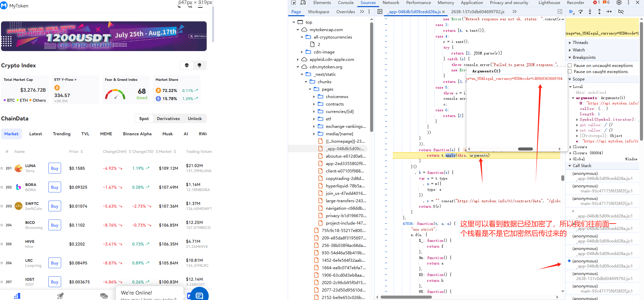Viewport: 644px width, 300px height.
Task: Expand the cdn-image folder
Action: [x=302, y=52]
